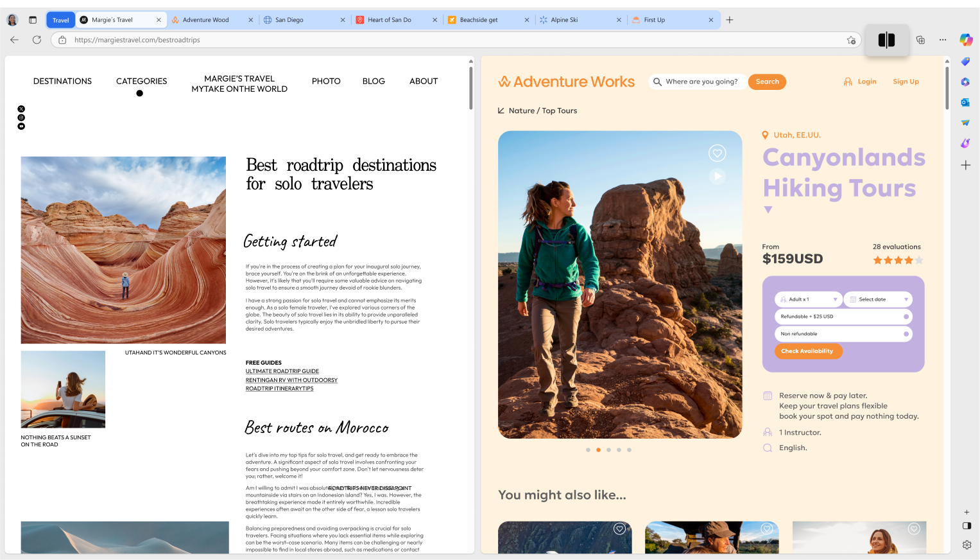Open Image Creator from the sidebar
The width and height of the screenshot is (980, 560).
(965, 143)
